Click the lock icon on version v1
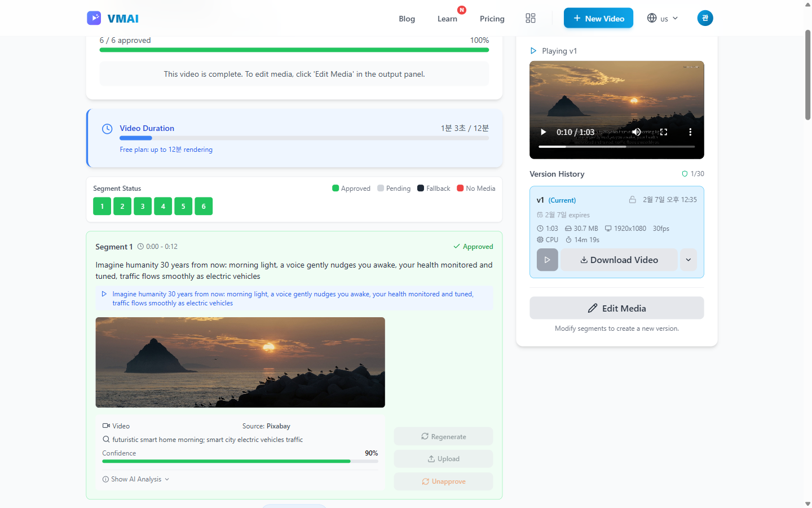This screenshot has height=508, width=812. [x=632, y=200]
